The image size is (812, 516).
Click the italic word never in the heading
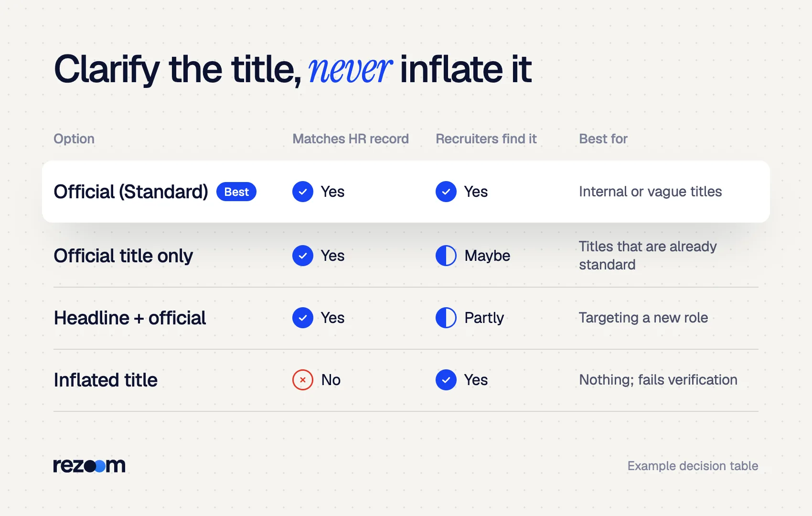pos(350,70)
